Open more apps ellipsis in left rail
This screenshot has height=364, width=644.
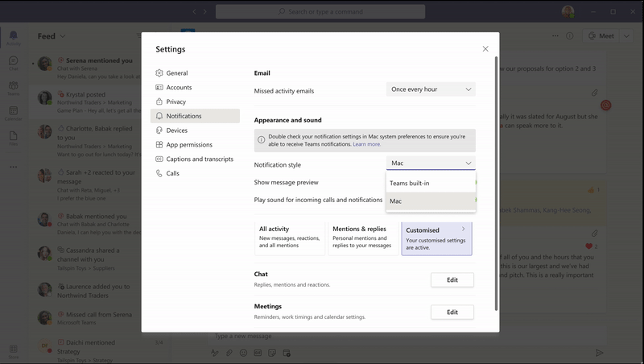pos(13,167)
